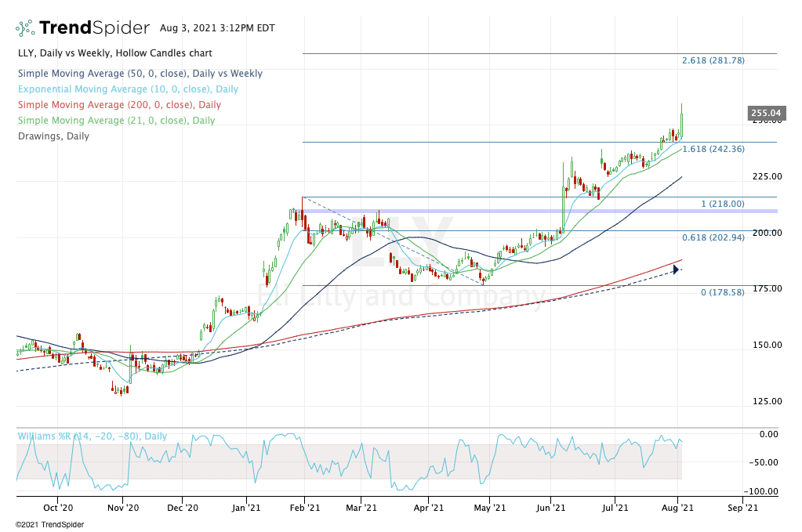
Task: Click the TrendSpider brand name text
Action: pos(94,28)
